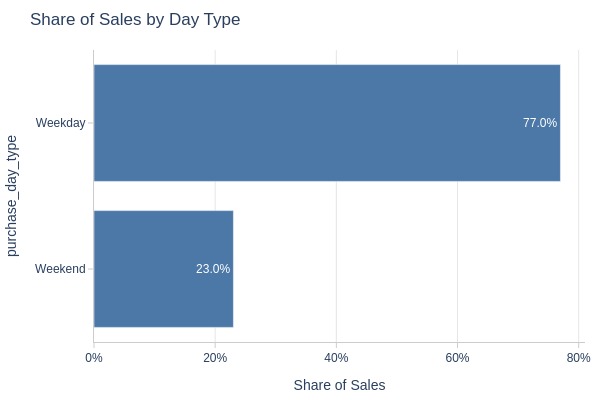
Task: Click the Weekend axis tick mark
Action: [x=90, y=269]
